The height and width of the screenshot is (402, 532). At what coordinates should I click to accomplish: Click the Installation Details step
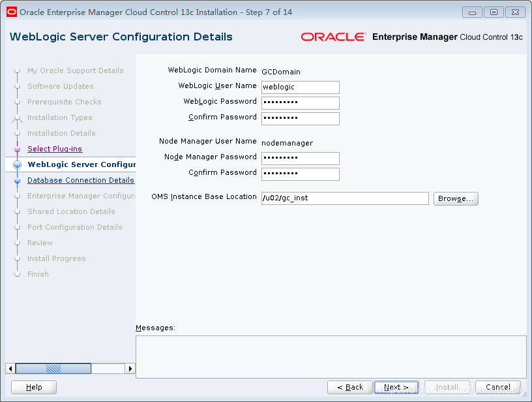tap(61, 133)
